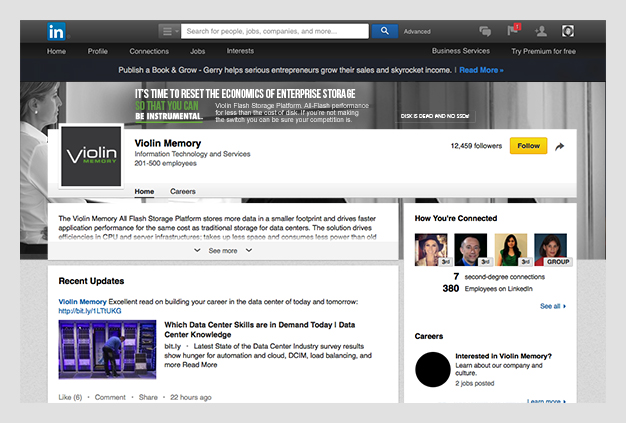
Task: Open the Interests menu item
Action: tap(240, 51)
